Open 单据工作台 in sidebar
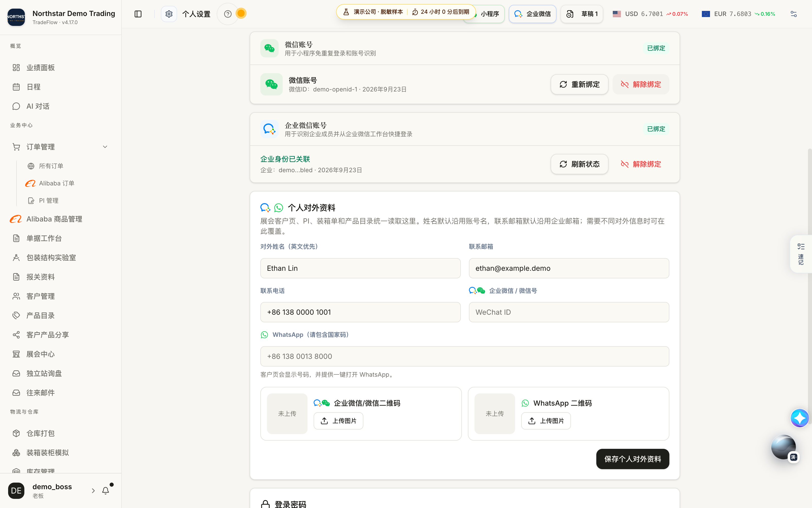Screen dimensions: 812x508 tap(61, 238)
